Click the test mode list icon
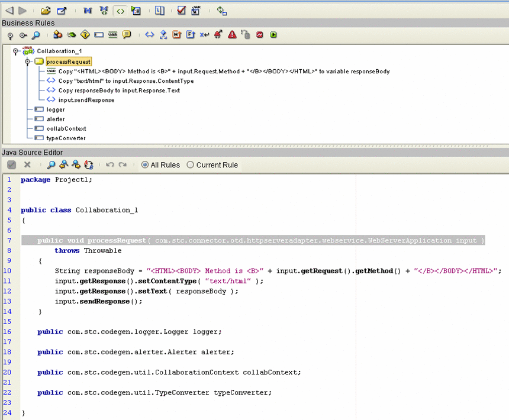The image size is (509, 420). click(136, 11)
